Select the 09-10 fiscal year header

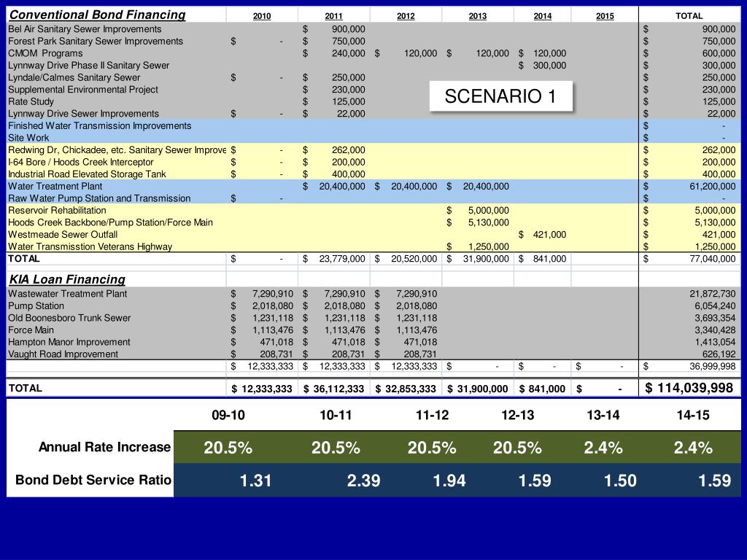[x=228, y=415]
